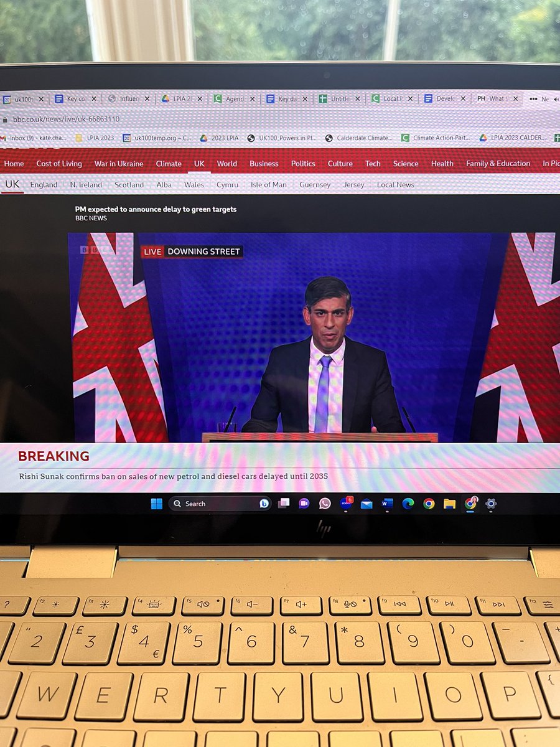Image resolution: width=560 pixels, height=747 pixels.
Task: Open Task View from the taskbar
Action: pyautogui.click(x=284, y=504)
